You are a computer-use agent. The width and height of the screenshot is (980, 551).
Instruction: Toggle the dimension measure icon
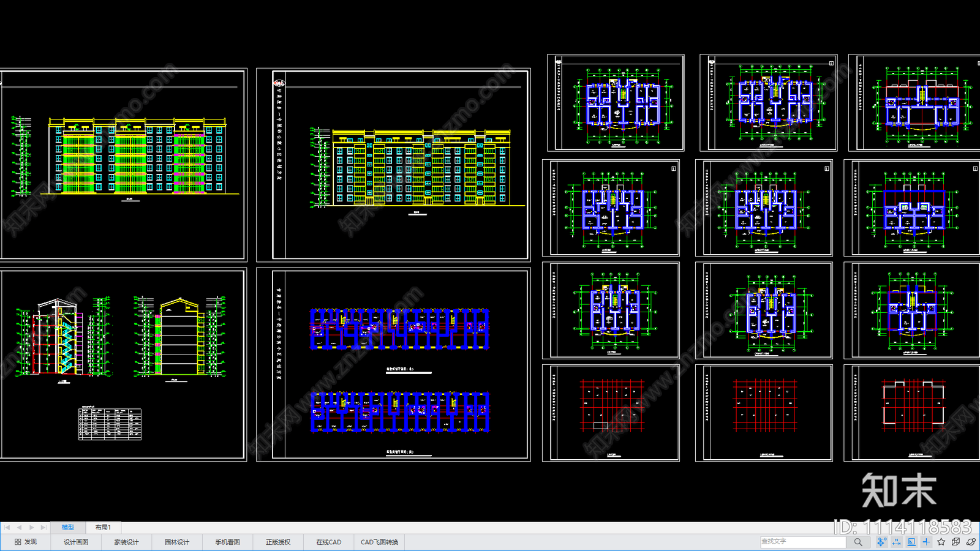[x=897, y=542]
